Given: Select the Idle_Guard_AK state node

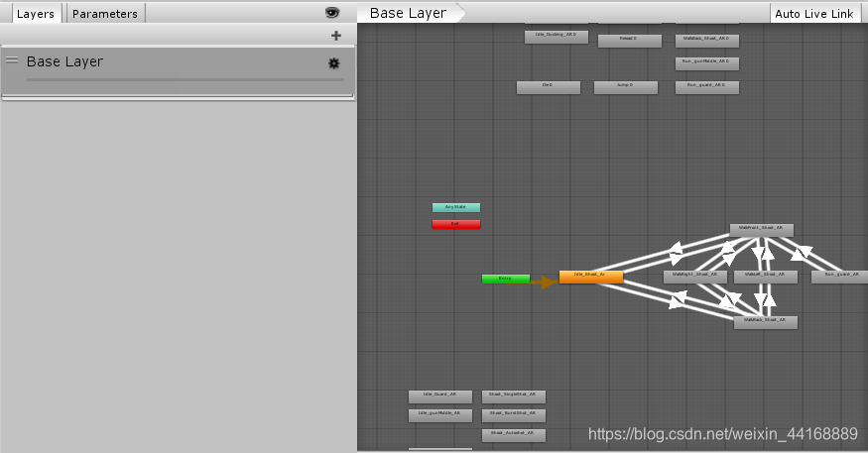Looking at the screenshot, I should [440, 396].
